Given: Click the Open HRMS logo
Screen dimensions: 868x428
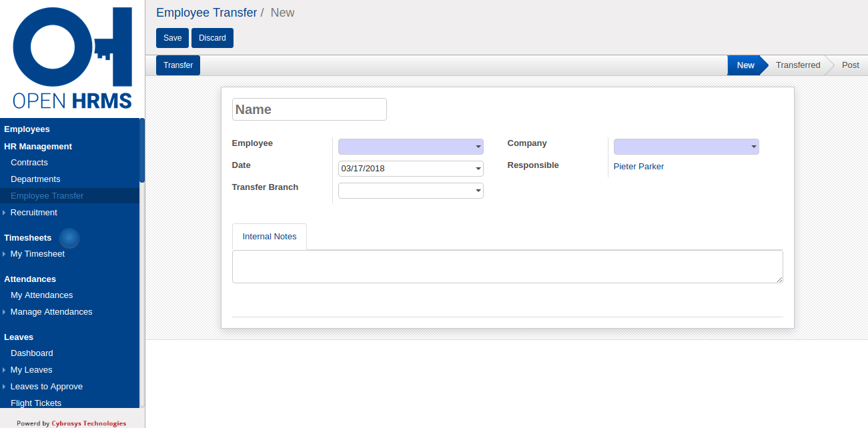Looking at the screenshot, I should 72,58.
